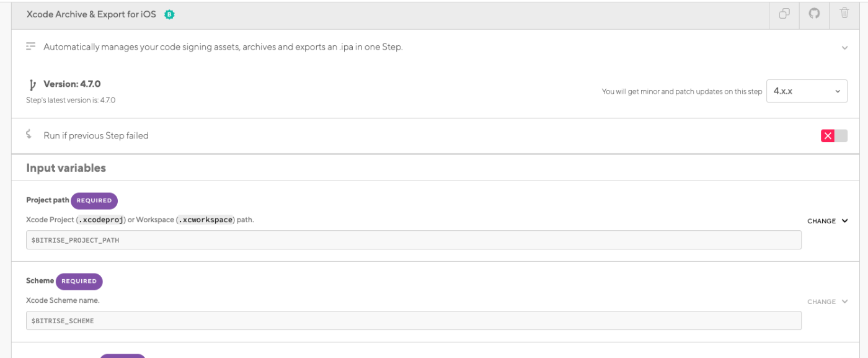The height and width of the screenshot is (358, 868).
Task: Click the green verified Bitrise badge
Action: tap(169, 15)
